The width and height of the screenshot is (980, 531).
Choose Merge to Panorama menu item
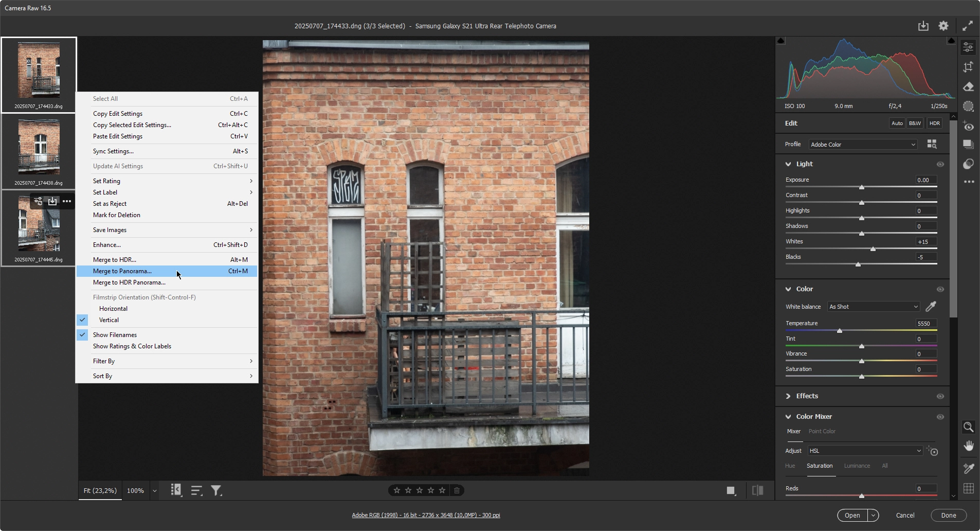coord(167,271)
